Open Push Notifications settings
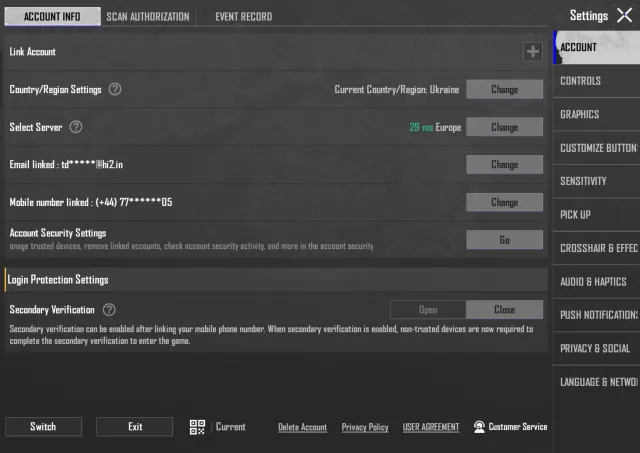This screenshot has width=640, height=453. (596, 315)
